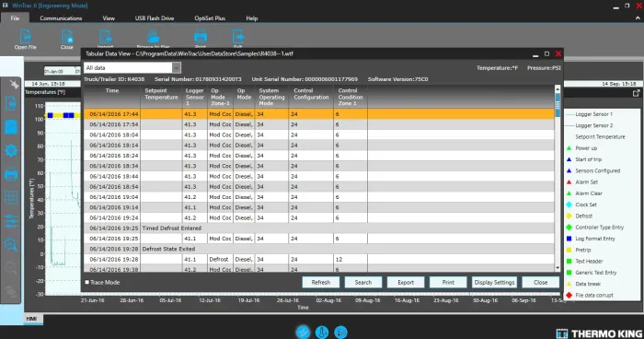Open the Communications menu
The image size is (644, 339).
click(x=61, y=18)
